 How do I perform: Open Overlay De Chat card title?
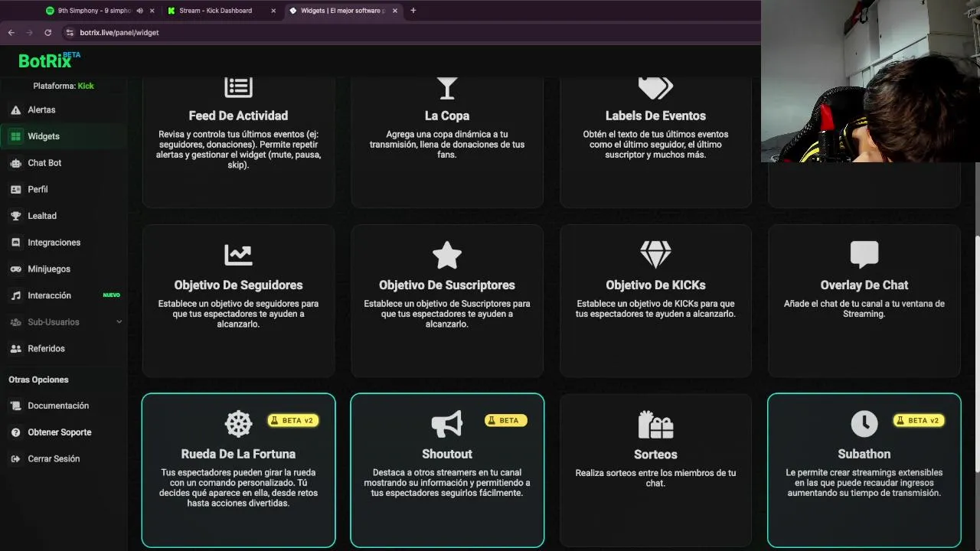[864, 285]
